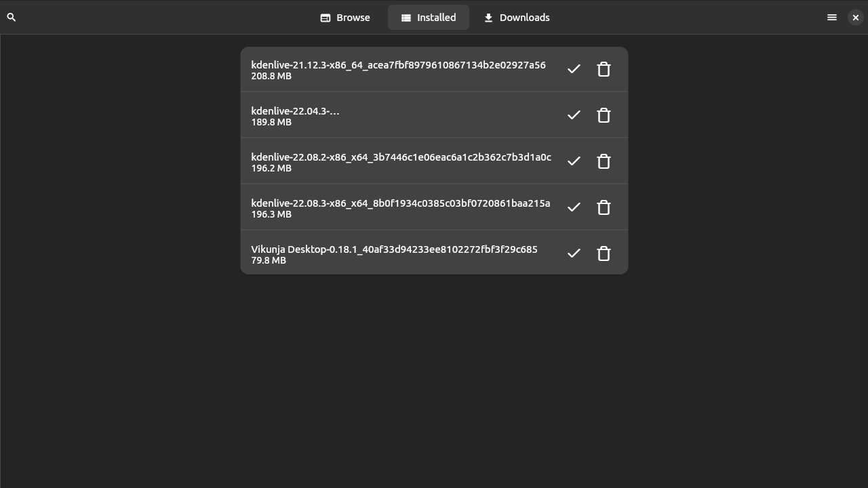
Task: Click the Vikunja Desktop checkmark icon
Action: [574, 253]
